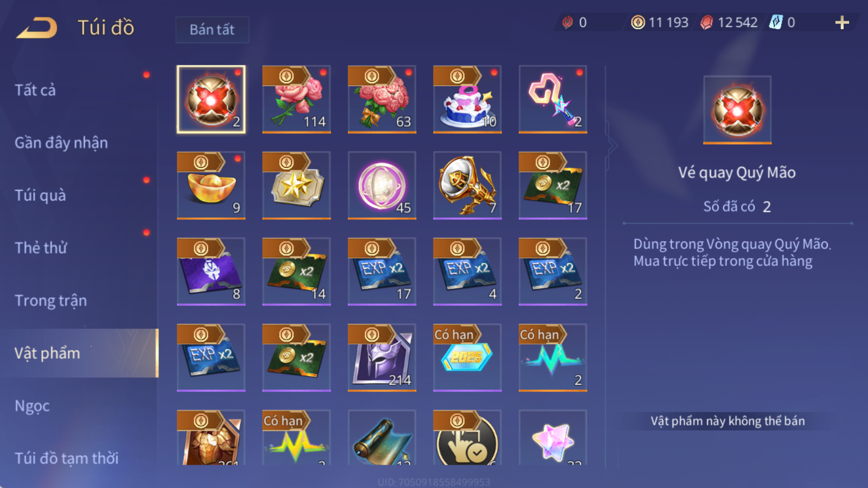Viewport: 868px width, 488px height.
Task: Select the EXP x2 card with 17
Action: (382, 272)
